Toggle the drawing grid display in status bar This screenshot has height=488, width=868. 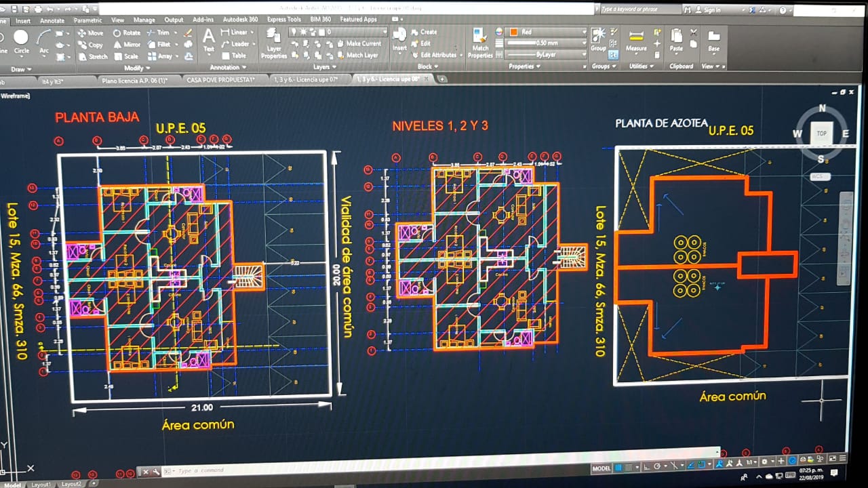pos(618,467)
